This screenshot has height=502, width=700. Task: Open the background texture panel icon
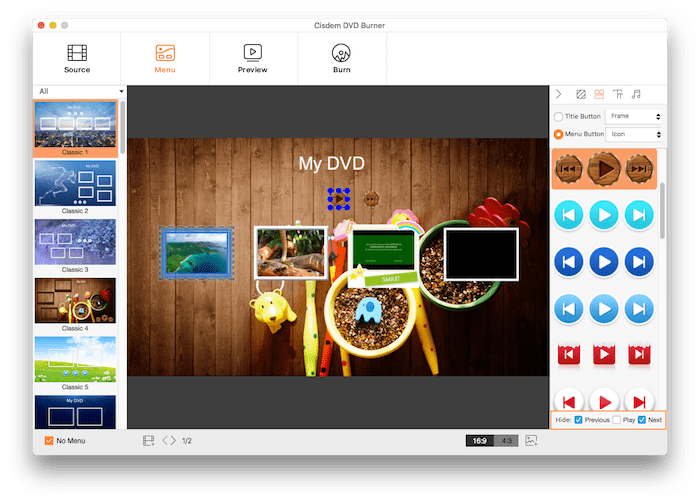click(581, 94)
